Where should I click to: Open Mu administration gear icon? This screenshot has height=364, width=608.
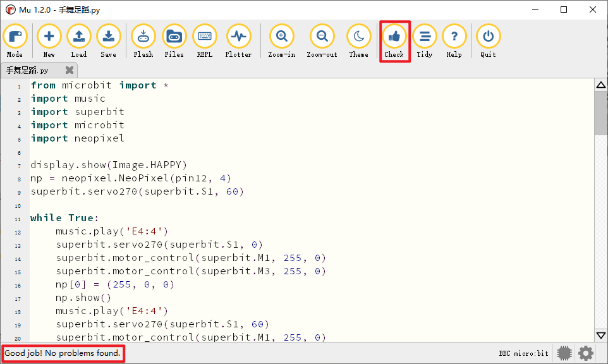(x=585, y=353)
